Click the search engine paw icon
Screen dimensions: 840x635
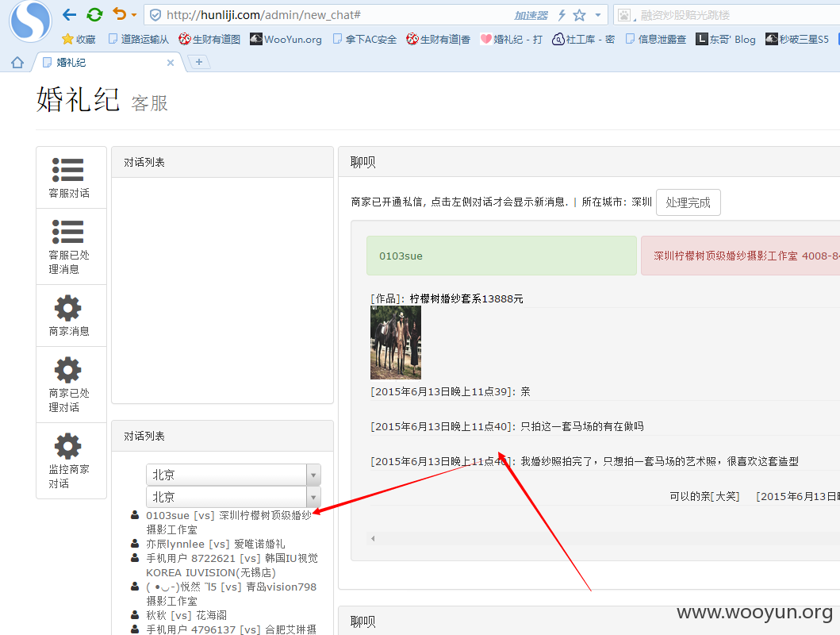[624, 15]
